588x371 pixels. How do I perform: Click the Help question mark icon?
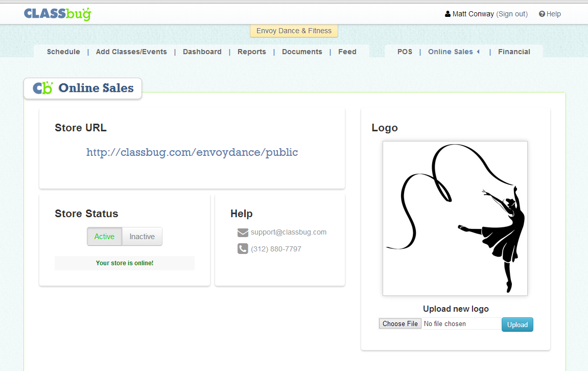tap(542, 14)
